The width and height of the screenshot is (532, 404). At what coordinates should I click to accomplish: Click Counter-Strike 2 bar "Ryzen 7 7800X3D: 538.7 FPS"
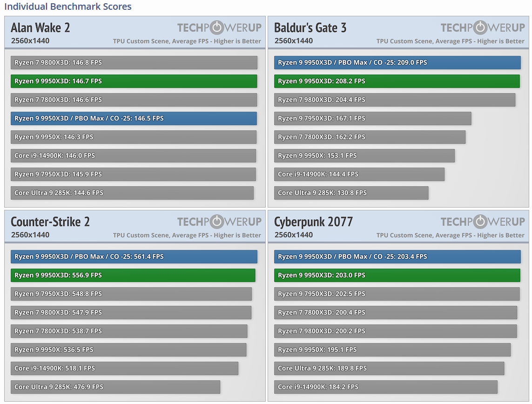[x=129, y=331]
